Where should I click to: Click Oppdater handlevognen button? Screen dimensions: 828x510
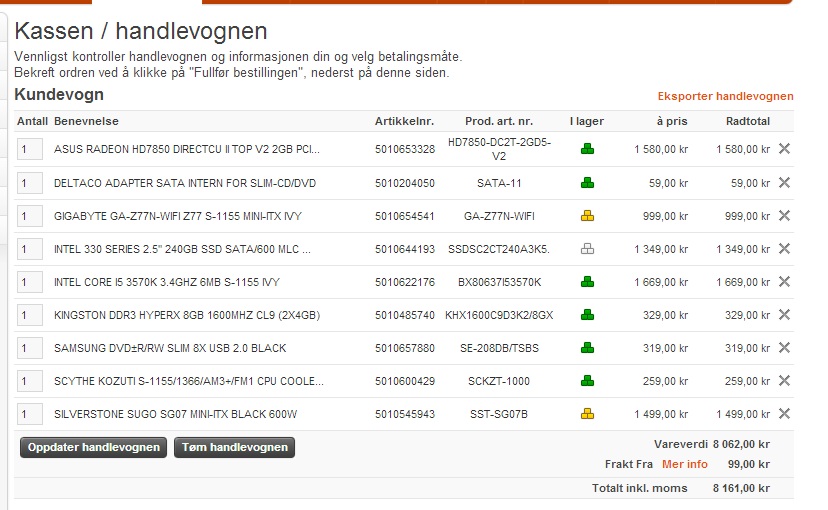[93, 447]
